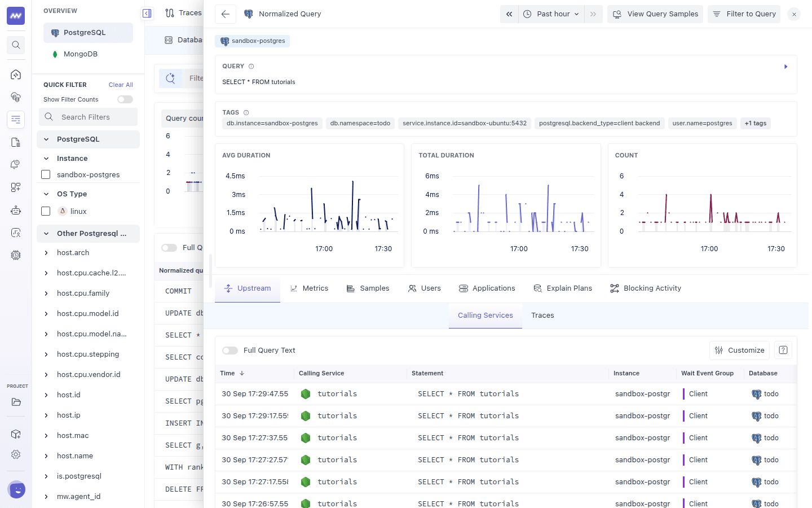
Task: Collapse the side filter panel
Action: coord(147,13)
